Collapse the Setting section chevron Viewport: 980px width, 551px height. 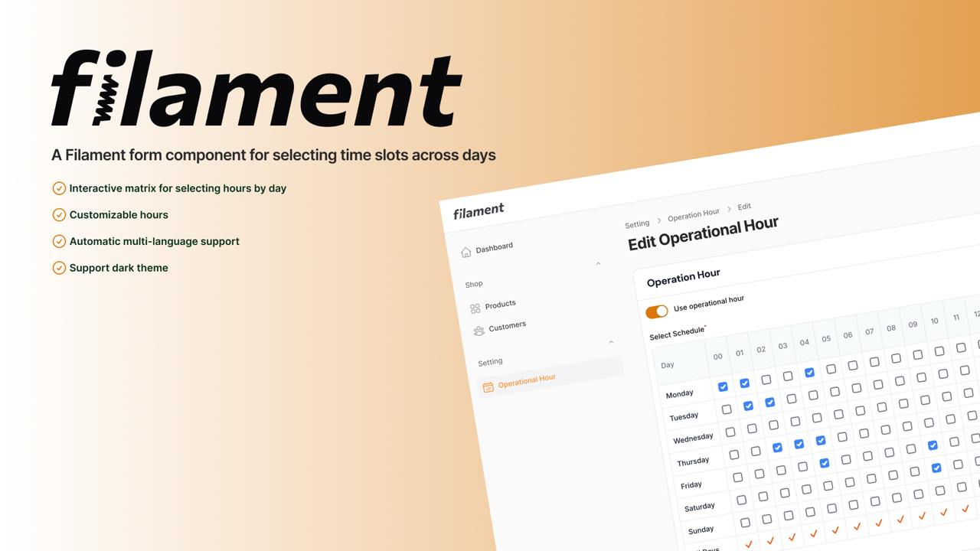(611, 341)
